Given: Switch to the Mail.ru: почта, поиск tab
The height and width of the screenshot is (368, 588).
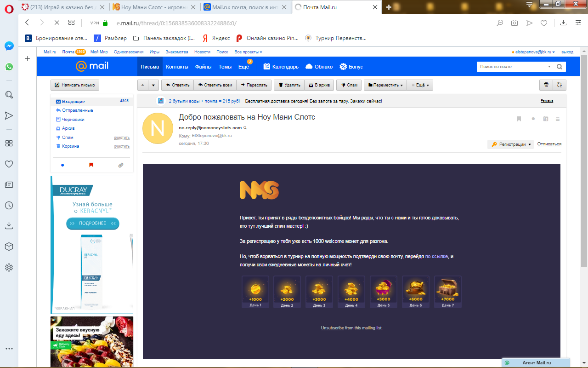Looking at the screenshot, I should (x=246, y=7).
